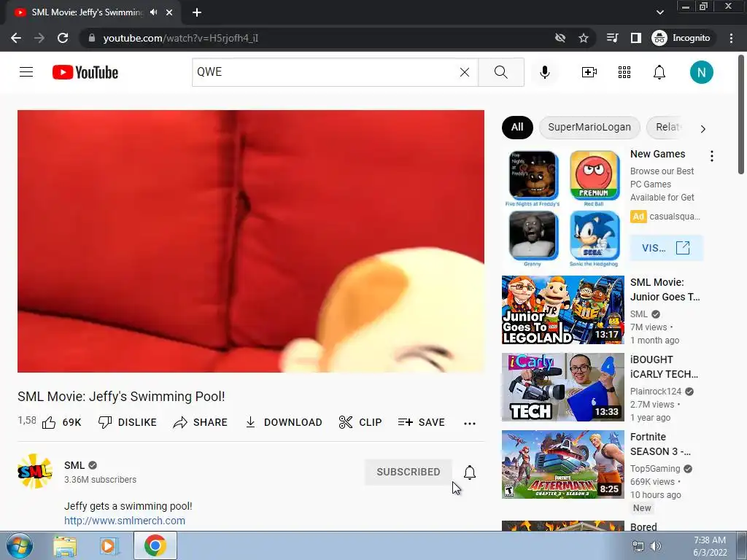The image size is (747, 560).
Task: Focus the address bar URL
Action: [181, 38]
